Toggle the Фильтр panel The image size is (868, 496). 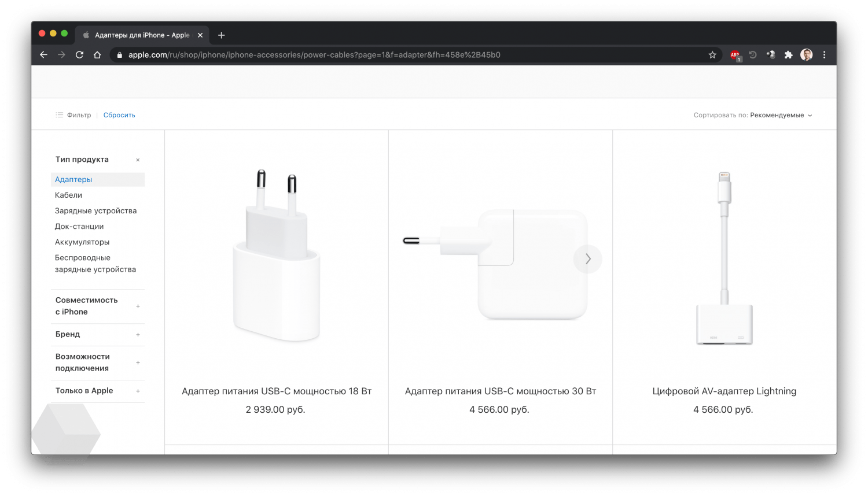coord(73,115)
